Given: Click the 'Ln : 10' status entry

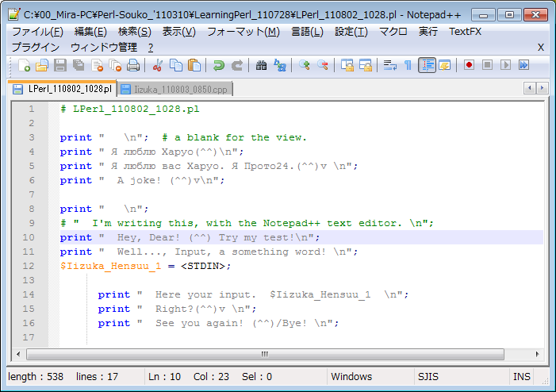Looking at the screenshot, I should click(164, 377).
